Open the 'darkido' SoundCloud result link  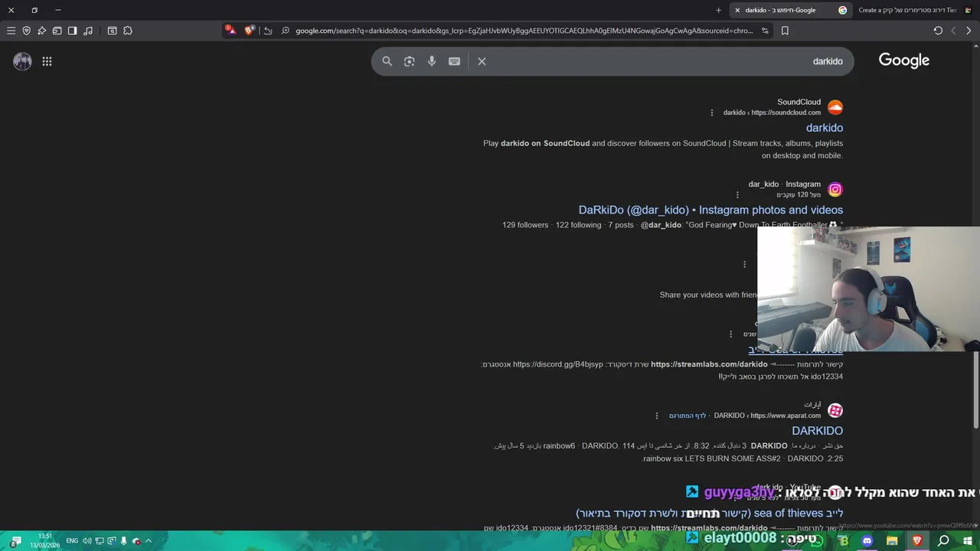(x=825, y=128)
